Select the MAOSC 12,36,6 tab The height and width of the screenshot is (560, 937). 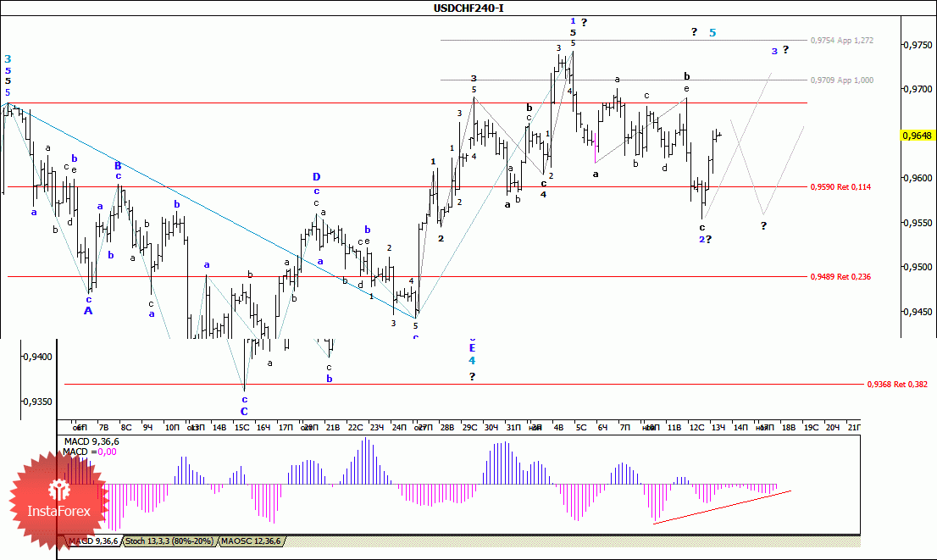[251, 541]
